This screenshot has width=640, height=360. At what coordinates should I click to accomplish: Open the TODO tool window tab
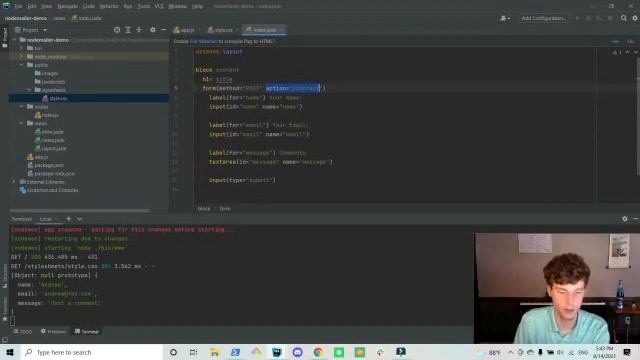[x=23, y=331]
